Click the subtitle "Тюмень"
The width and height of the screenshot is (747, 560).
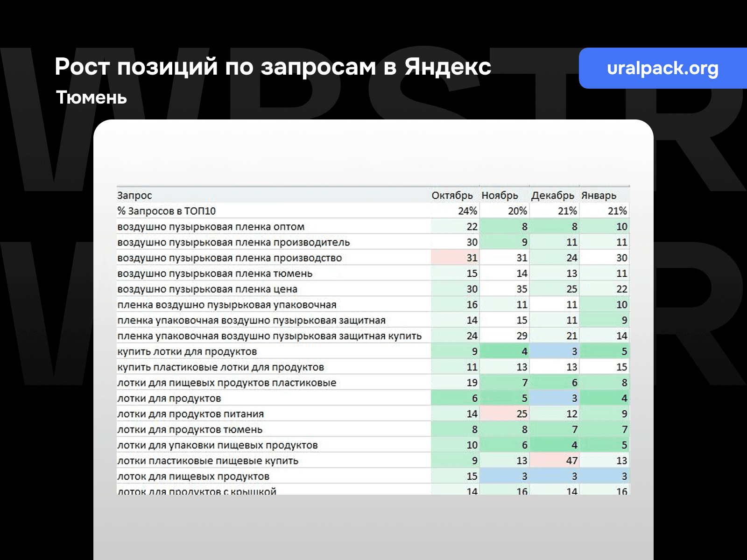pos(91,98)
